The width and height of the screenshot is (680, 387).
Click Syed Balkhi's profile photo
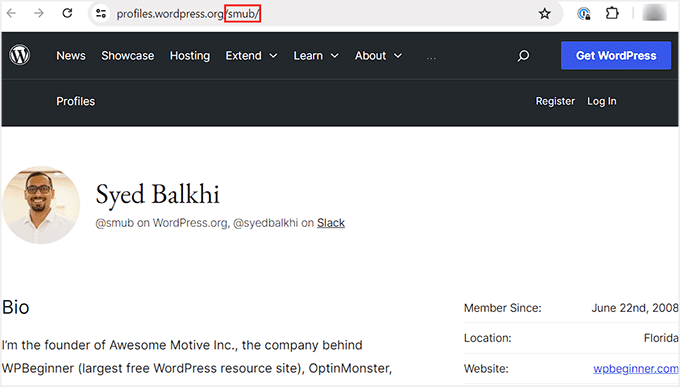[x=41, y=205]
